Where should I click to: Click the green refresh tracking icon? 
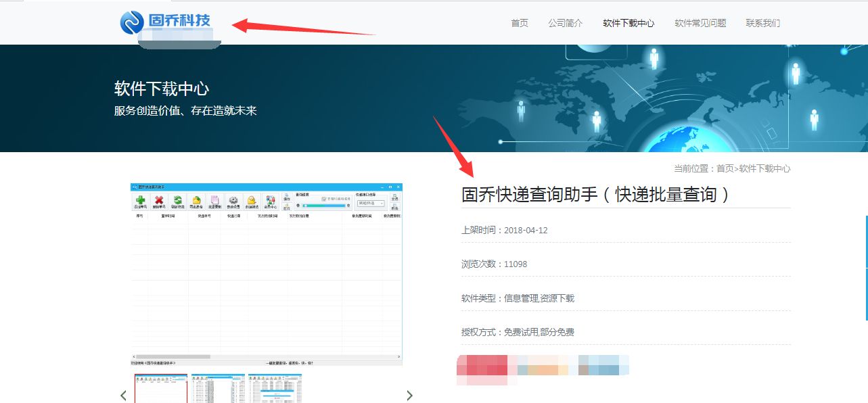178,201
